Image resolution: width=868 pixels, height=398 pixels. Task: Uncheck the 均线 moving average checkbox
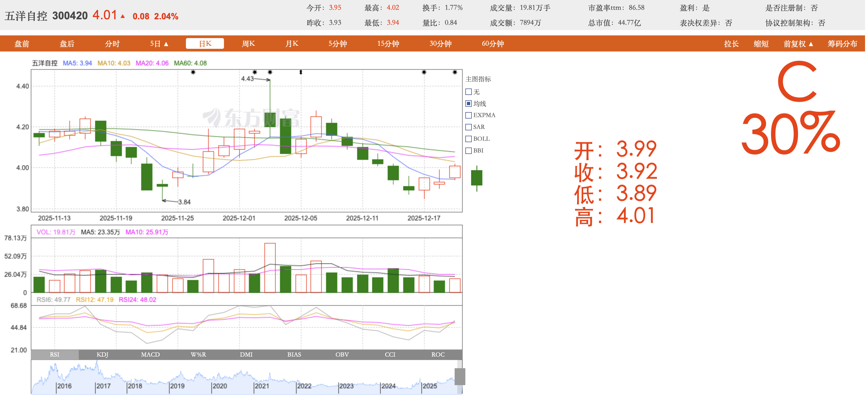pos(468,104)
